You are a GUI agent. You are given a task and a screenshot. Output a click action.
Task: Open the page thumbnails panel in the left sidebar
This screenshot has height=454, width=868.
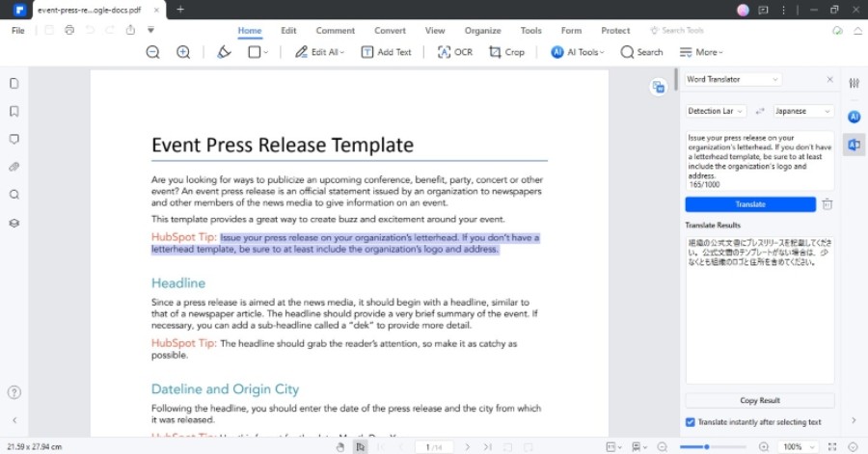(x=14, y=84)
